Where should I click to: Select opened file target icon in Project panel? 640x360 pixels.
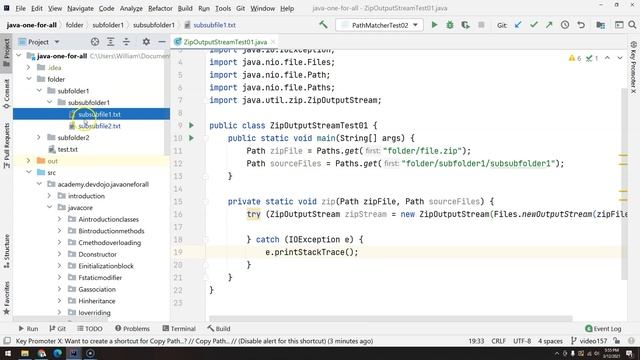(x=95, y=42)
